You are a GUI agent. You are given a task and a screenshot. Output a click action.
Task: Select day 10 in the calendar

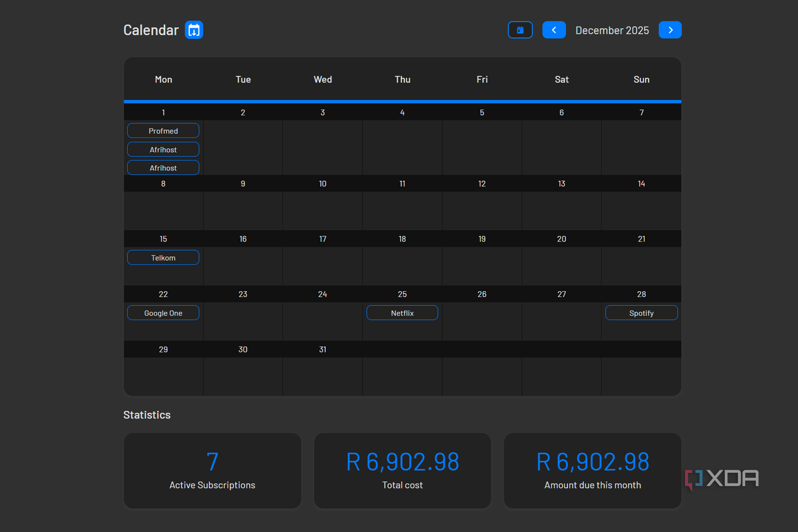coord(323,184)
